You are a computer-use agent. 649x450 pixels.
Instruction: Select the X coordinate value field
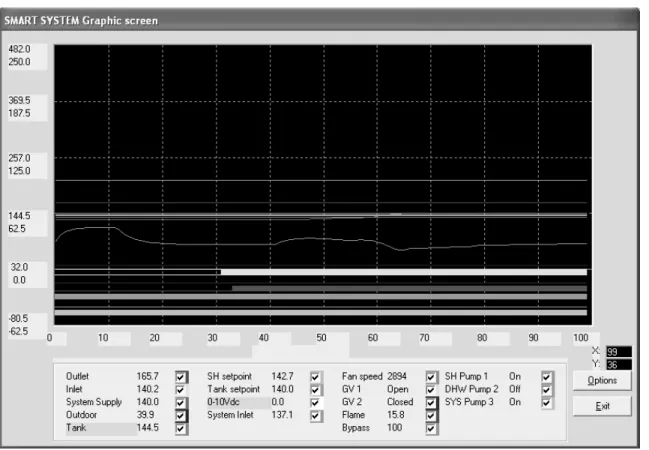point(619,352)
